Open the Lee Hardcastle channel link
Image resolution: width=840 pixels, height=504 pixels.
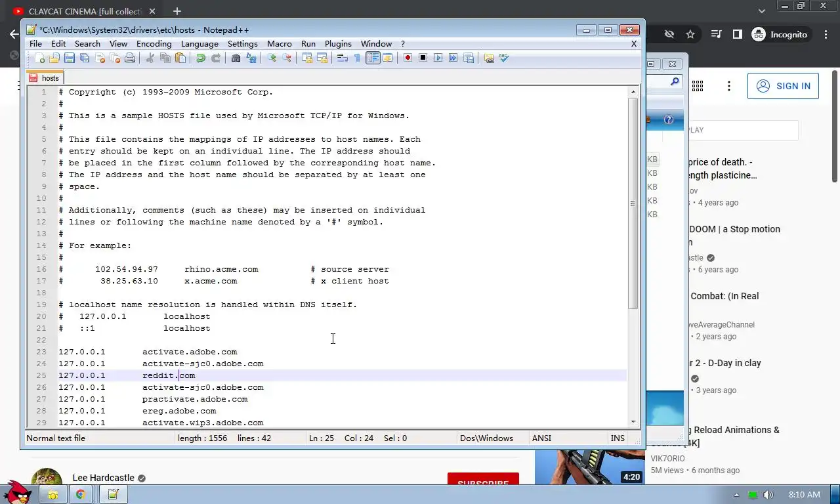103,478
